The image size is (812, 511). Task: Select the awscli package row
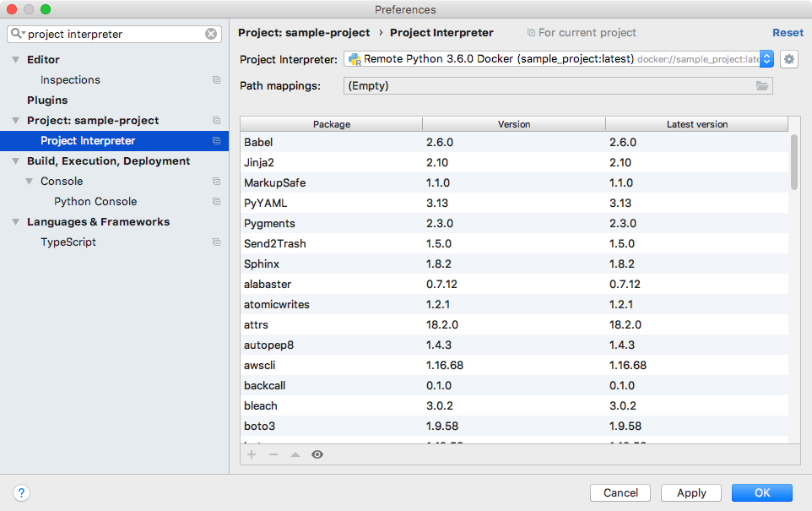pyautogui.click(x=514, y=365)
